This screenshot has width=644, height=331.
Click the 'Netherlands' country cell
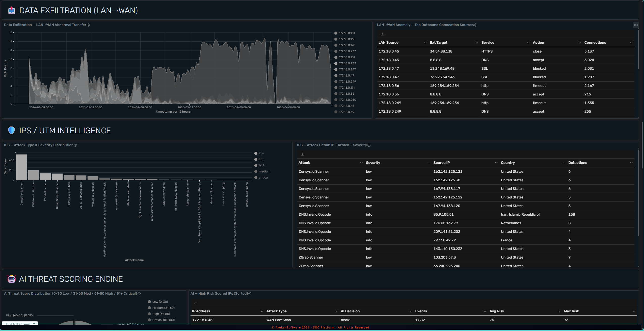[x=511, y=223]
